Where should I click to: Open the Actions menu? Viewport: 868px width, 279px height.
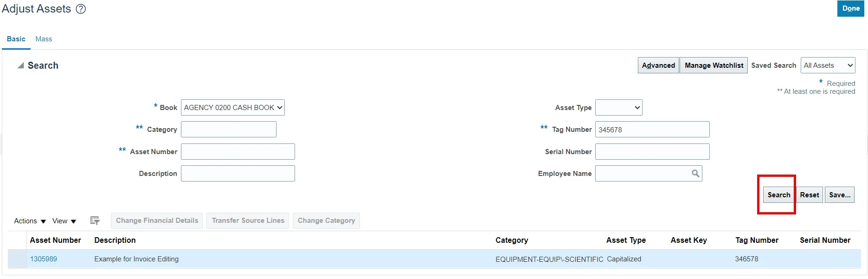(x=30, y=221)
